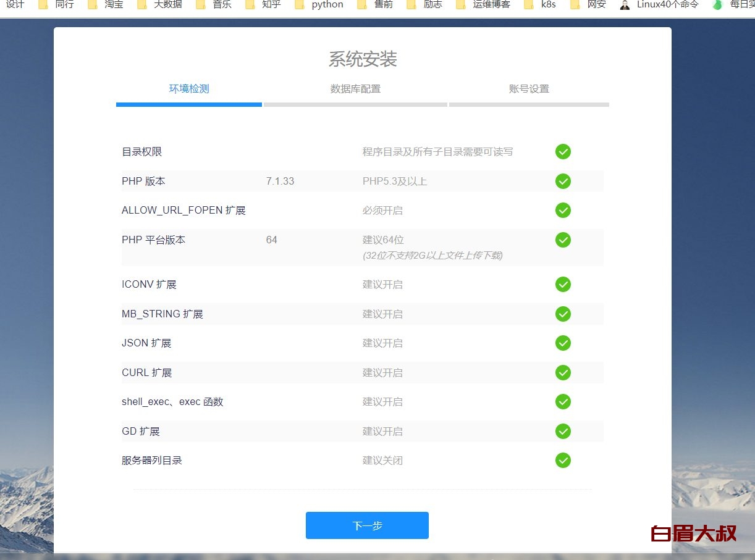Viewport: 755px width, 560px height.
Task: Click the text 建议关闭
Action: click(x=382, y=461)
